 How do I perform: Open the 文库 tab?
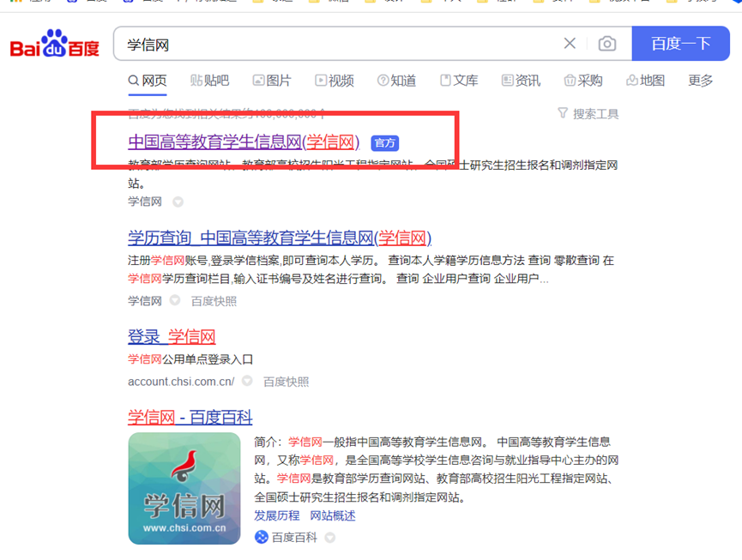click(x=459, y=81)
